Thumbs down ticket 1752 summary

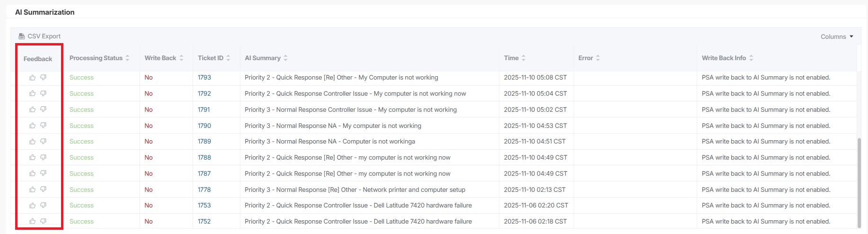[x=43, y=221]
